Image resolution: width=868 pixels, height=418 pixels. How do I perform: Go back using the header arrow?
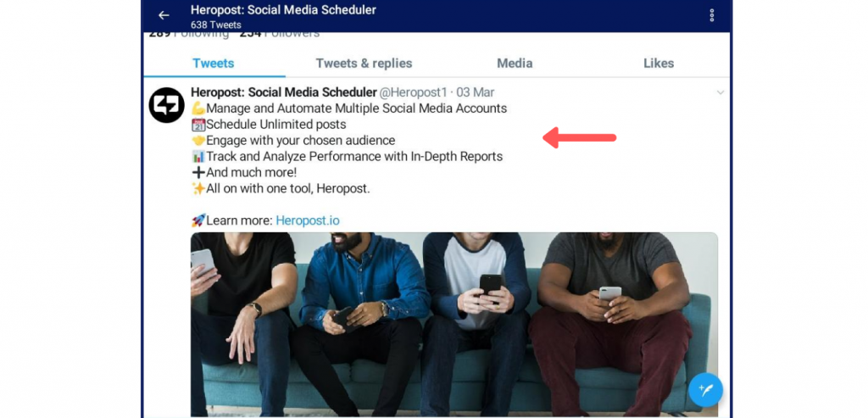pos(164,15)
